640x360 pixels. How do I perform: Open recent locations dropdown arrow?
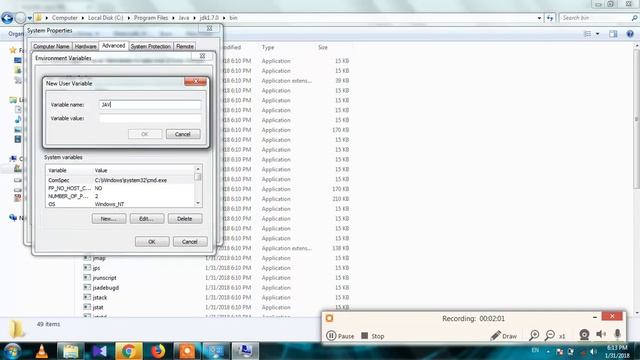[x=30, y=18]
